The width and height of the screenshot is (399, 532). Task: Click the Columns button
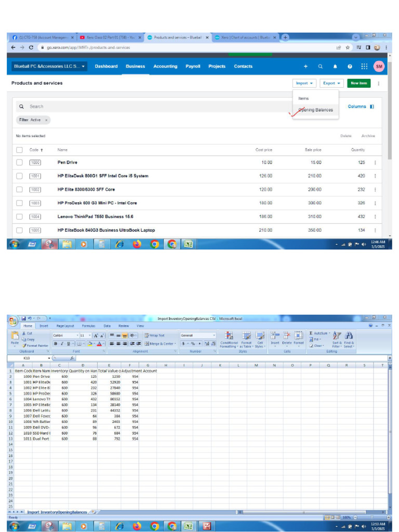pos(361,107)
